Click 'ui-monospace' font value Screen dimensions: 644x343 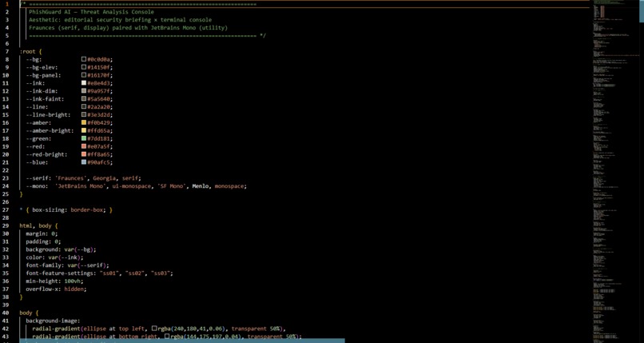click(x=131, y=186)
